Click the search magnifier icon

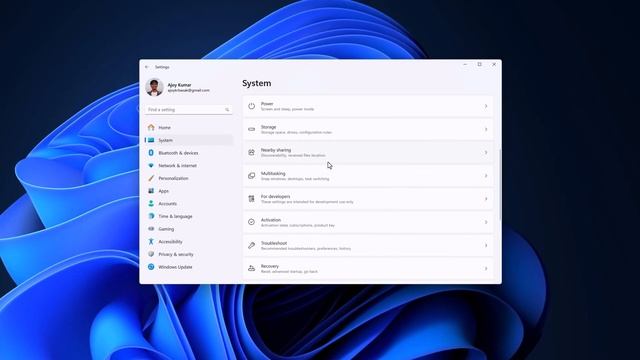pyautogui.click(x=227, y=110)
